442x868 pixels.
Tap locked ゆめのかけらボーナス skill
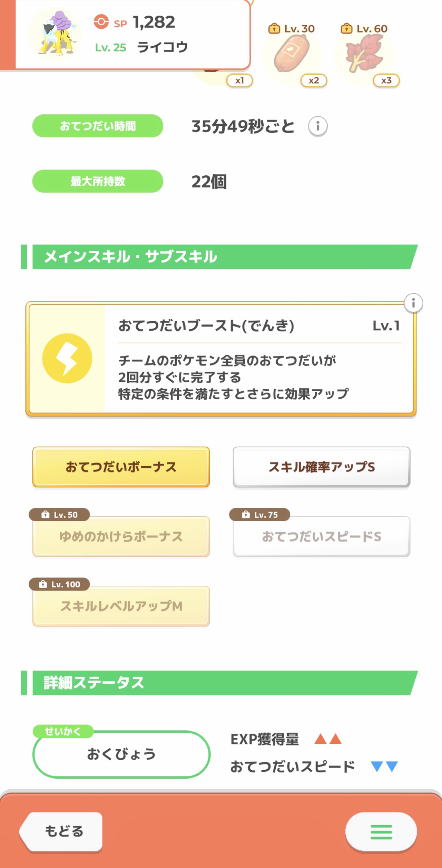(121, 537)
